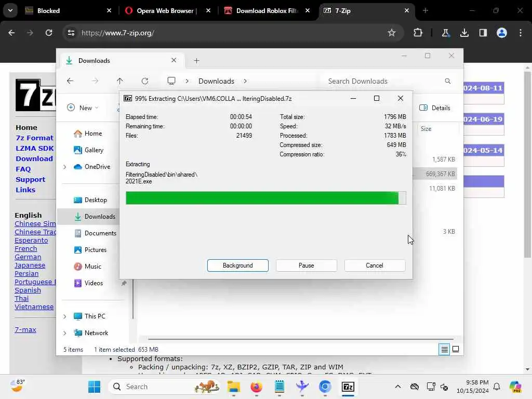Open a new browser tab
The width and height of the screenshot is (532, 399).
(x=425, y=10)
